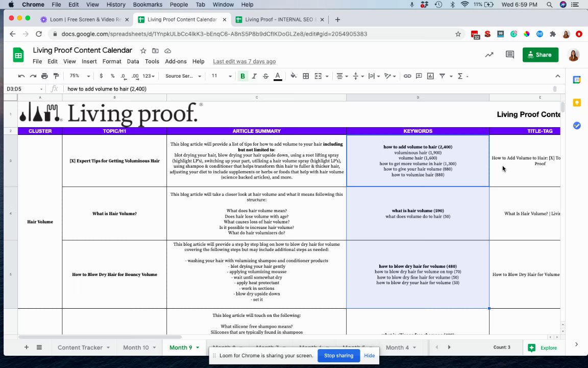Image resolution: width=588 pixels, height=368 pixels.
Task: Open the all sheets list icon
Action: pyautogui.click(x=39, y=348)
